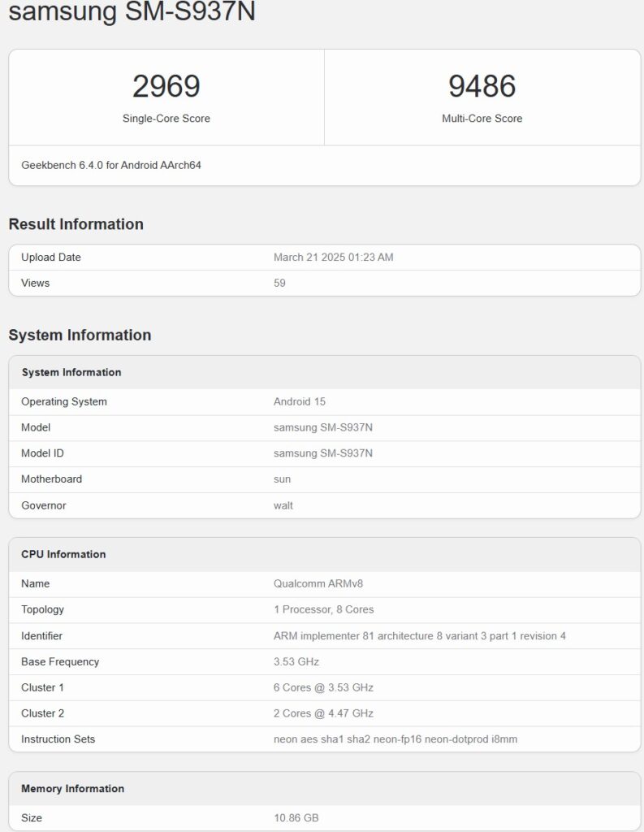Click the Instruction Sets value list
Viewport: 644px width, 832px height.
(395, 739)
